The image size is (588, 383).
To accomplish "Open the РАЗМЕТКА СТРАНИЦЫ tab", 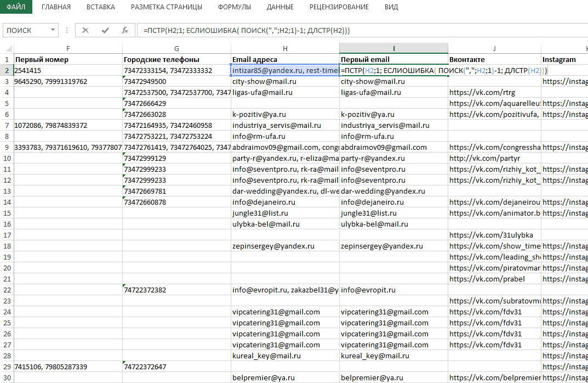I will pos(167,7).
